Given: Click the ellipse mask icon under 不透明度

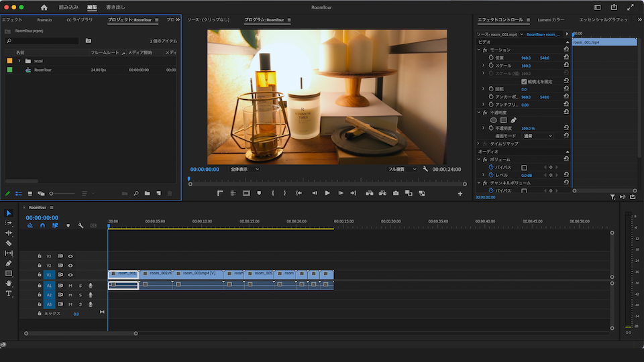Looking at the screenshot, I should [x=494, y=120].
